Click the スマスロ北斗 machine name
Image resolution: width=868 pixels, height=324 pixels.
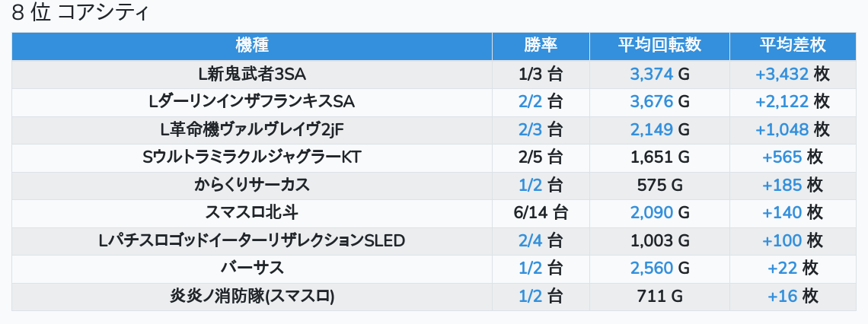pos(252,212)
